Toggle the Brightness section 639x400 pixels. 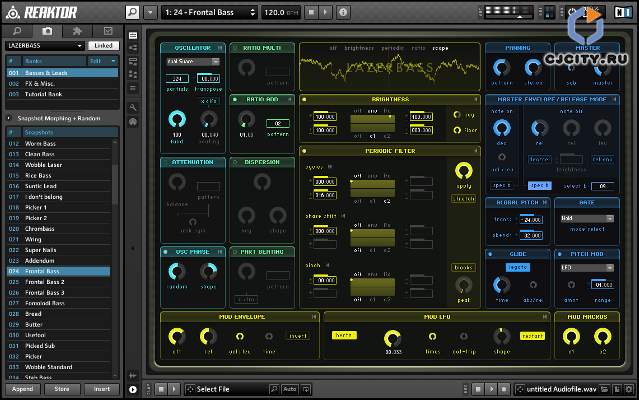pyautogui.click(x=304, y=99)
